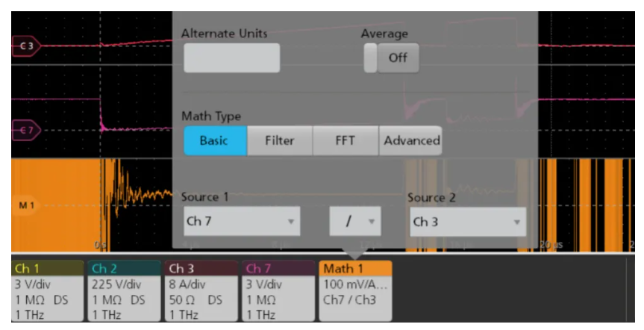Click the M1 math waveform handle
Viewport: 644px width, 330px height.
(x=26, y=205)
